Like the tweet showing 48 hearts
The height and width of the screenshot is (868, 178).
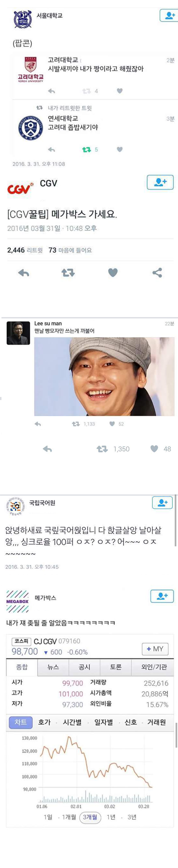pyautogui.click(x=154, y=448)
